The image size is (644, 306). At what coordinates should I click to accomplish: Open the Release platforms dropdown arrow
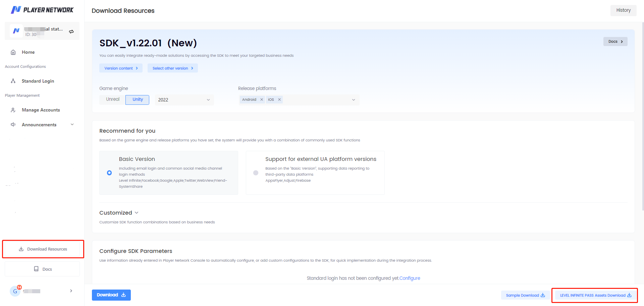pos(353,100)
